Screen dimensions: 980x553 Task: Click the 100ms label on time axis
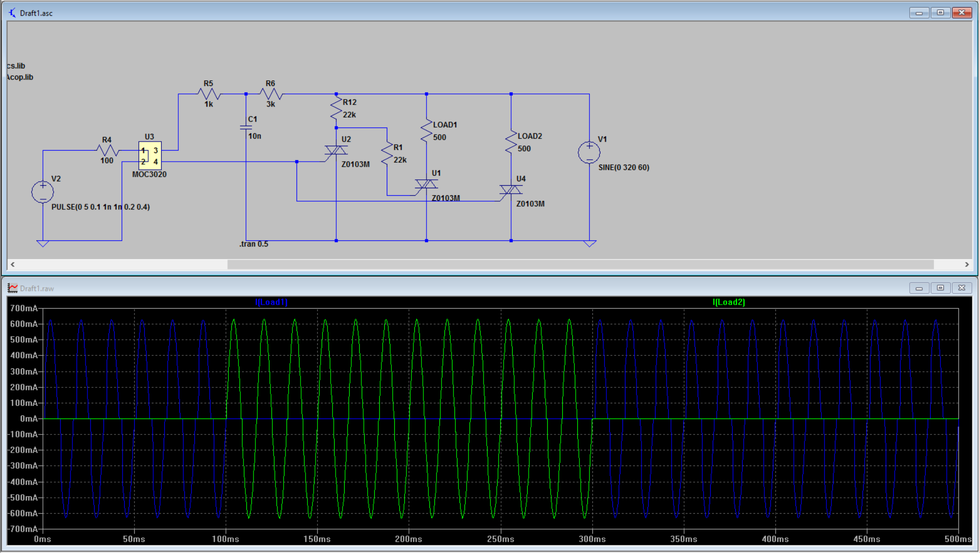pos(226,539)
